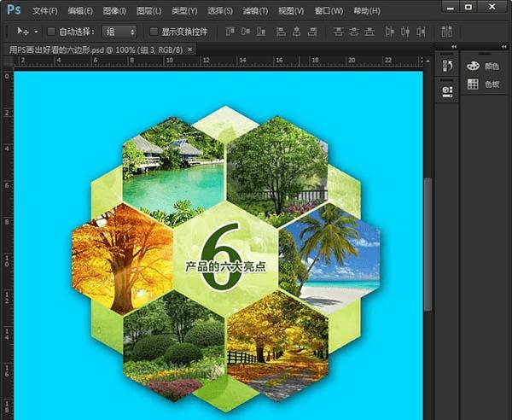Enable the 自动选择 checkbox
Screen dimensions: 512x420
click(x=51, y=32)
